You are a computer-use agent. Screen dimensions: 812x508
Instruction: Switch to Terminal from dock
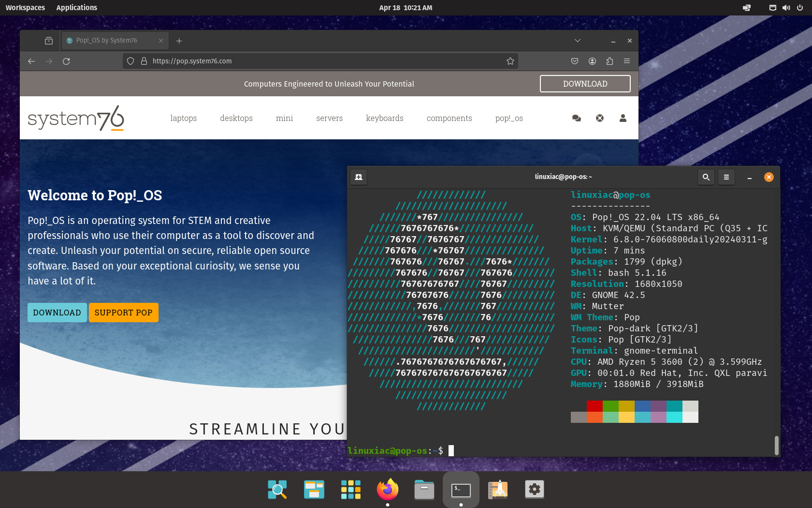461,490
